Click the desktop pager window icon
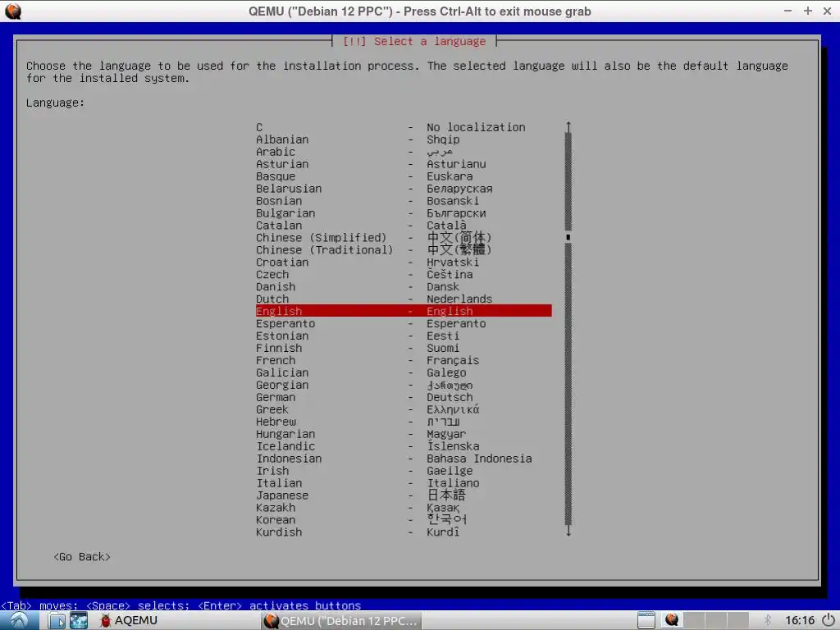840x630 pixels. (x=646, y=620)
